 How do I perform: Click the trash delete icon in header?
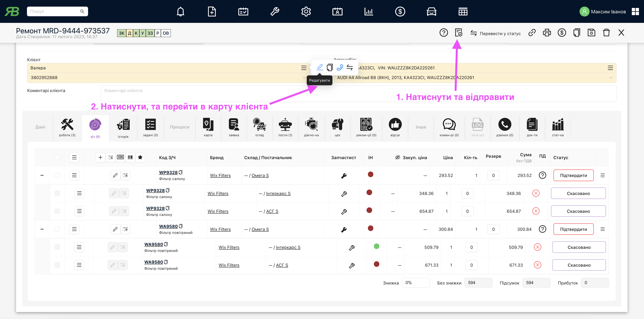click(x=606, y=33)
